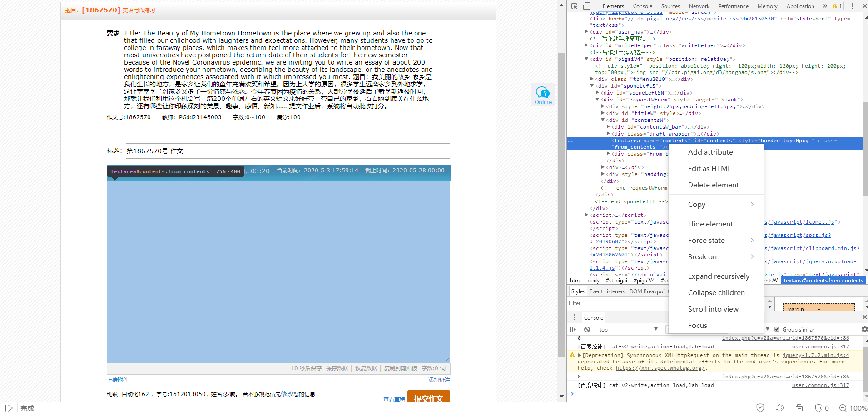
Task: Click the browser status bar play icon
Action: [x=9, y=408]
